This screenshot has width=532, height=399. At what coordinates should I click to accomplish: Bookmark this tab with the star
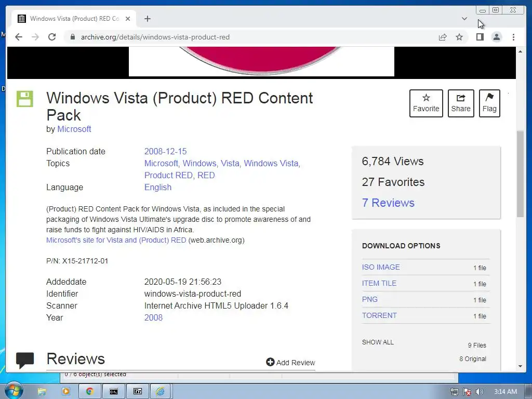pyautogui.click(x=459, y=37)
